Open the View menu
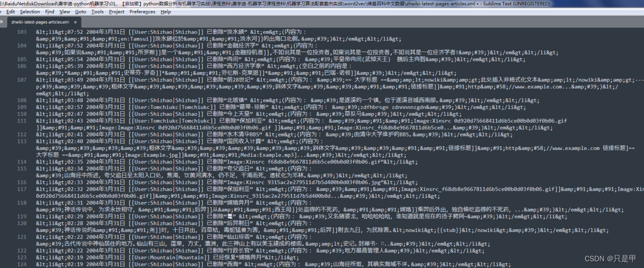 [x=65, y=11]
